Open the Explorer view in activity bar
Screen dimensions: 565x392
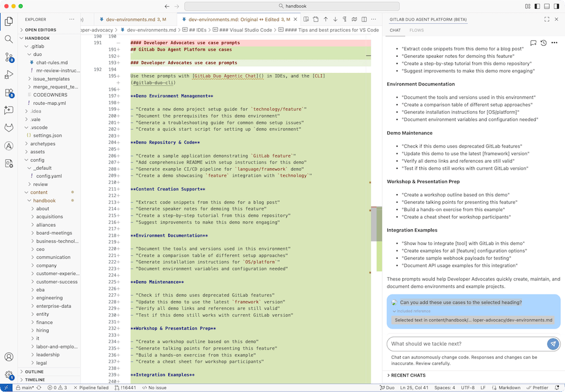point(9,22)
